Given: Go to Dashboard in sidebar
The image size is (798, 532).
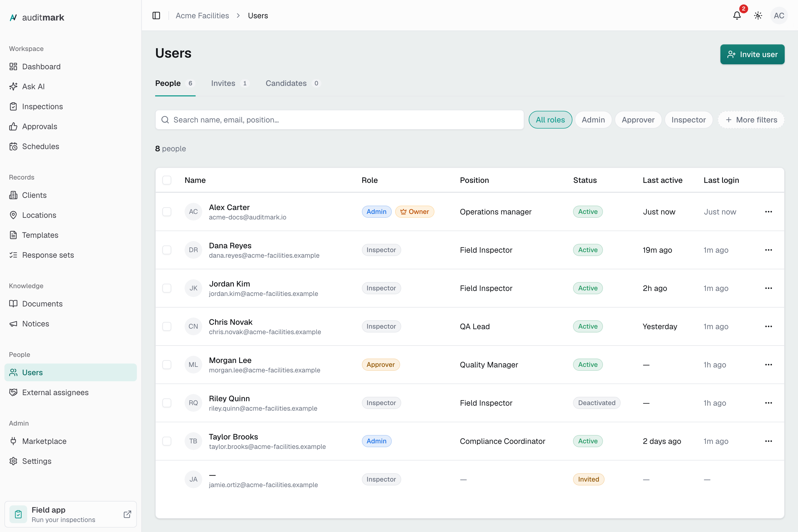Looking at the screenshot, I should pyautogui.click(x=71, y=66).
